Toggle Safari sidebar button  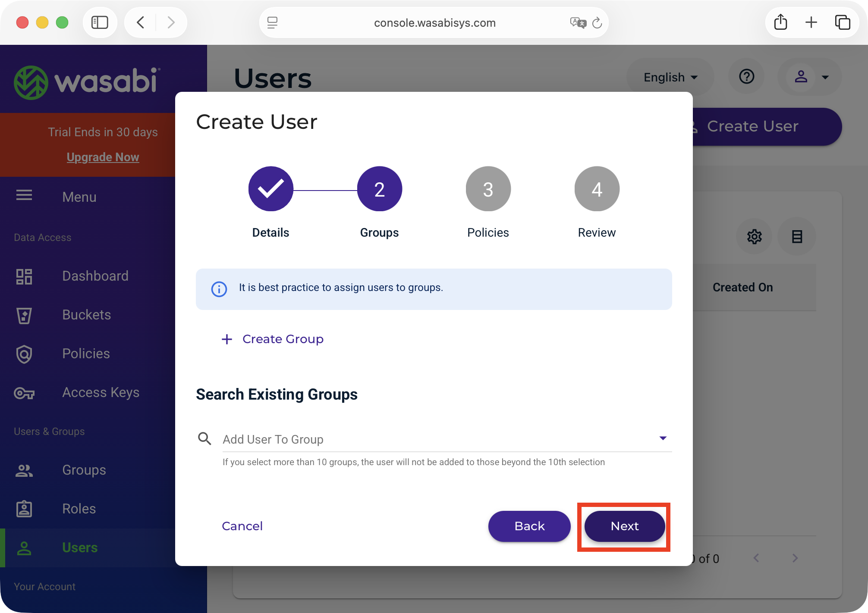[x=100, y=22]
